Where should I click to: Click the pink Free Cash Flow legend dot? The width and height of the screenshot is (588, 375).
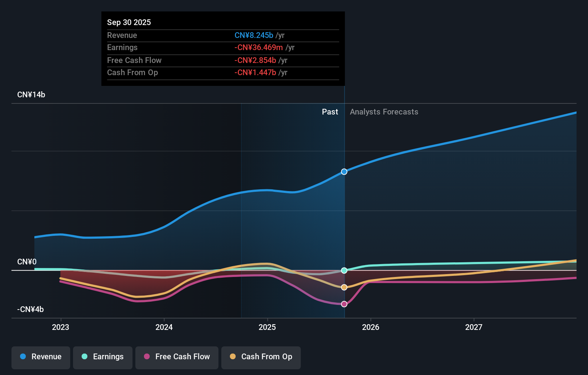pos(146,357)
